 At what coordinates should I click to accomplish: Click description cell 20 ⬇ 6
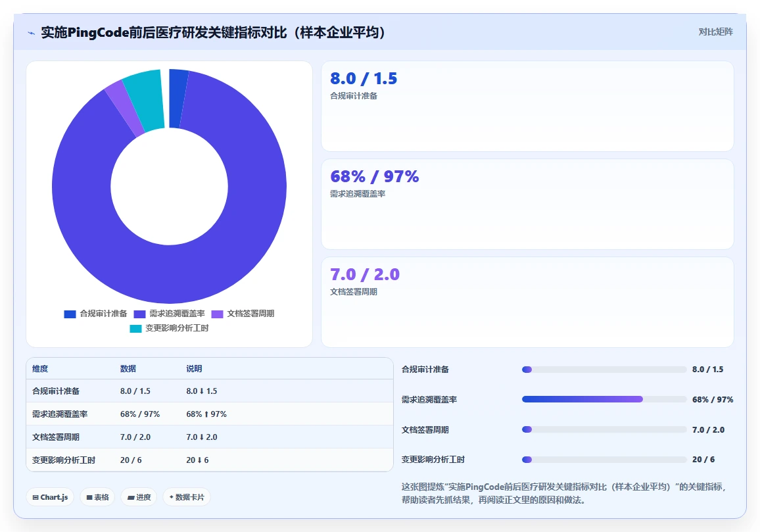point(197,460)
